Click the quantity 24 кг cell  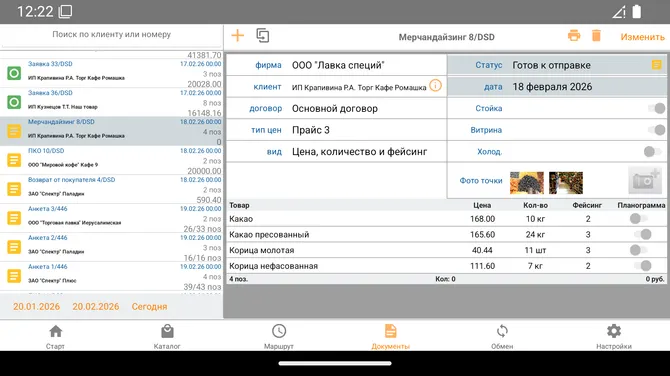[535, 235]
